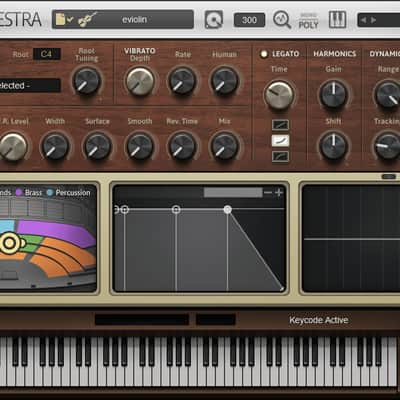Viewport: 400px width, 400px height.
Task: Remove an envelope point with minus
Action: pyautogui.click(x=268, y=192)
